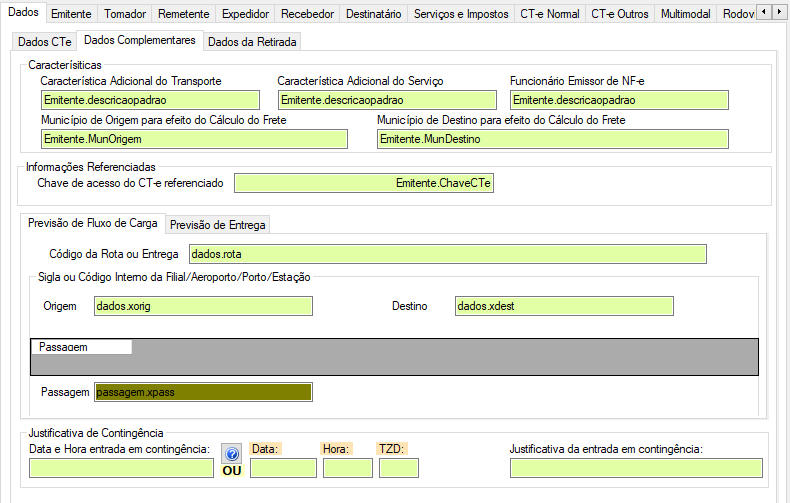
Task: Click the 'Caracterísiticas' group title
Action: coord(64,65)
